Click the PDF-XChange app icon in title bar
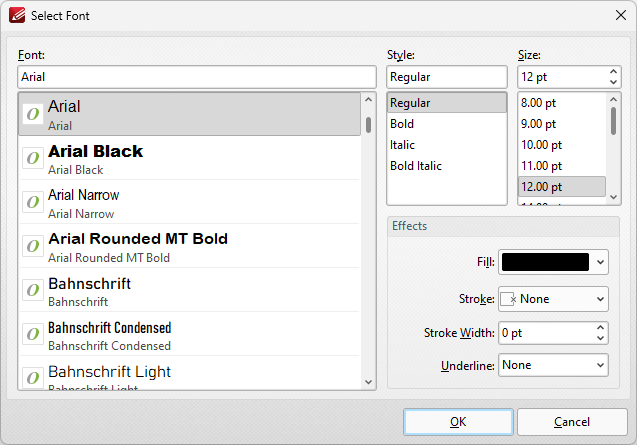Screen dimensions: 637x445 pos(17,15)
